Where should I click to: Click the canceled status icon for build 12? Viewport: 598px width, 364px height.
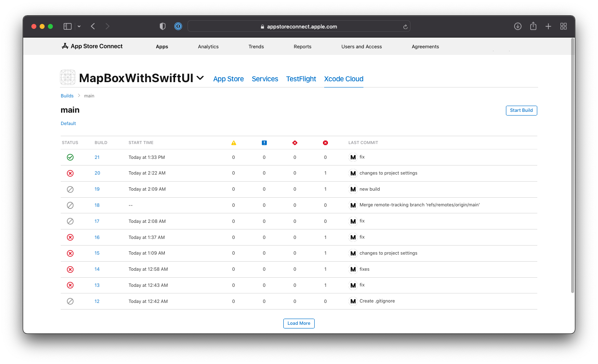[x=70, y=301]
